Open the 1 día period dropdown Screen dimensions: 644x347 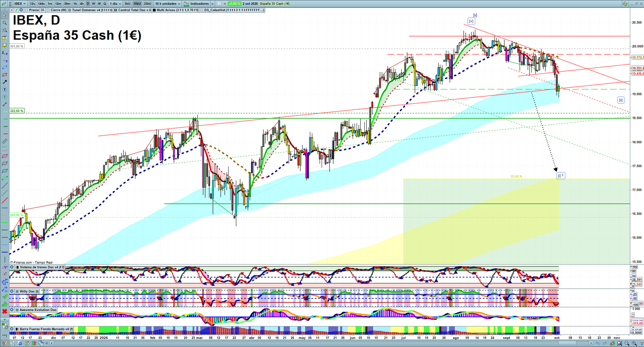coord(115,4)
